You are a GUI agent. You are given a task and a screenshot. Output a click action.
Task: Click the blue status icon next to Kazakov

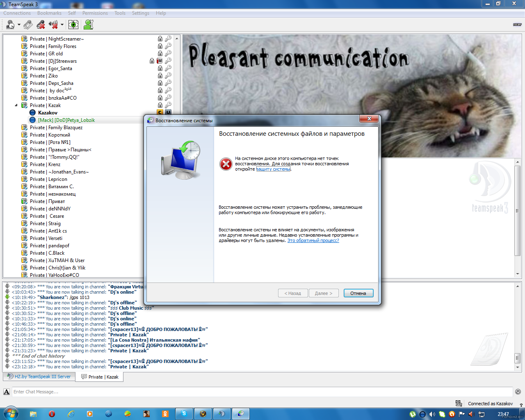coord(32,113)
